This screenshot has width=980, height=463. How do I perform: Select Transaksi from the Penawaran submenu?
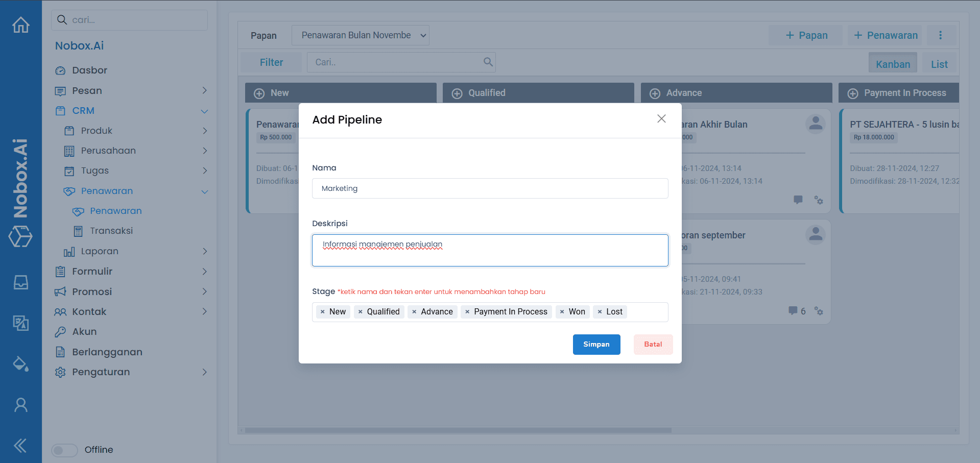pos(111,230)
